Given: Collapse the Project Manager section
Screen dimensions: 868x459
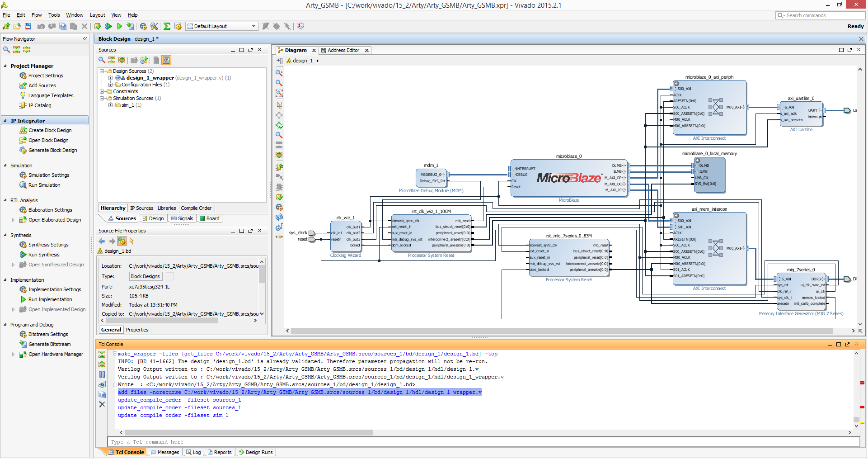Looking at the screenshot, I should pyautogui.click(x=5, y=66).
